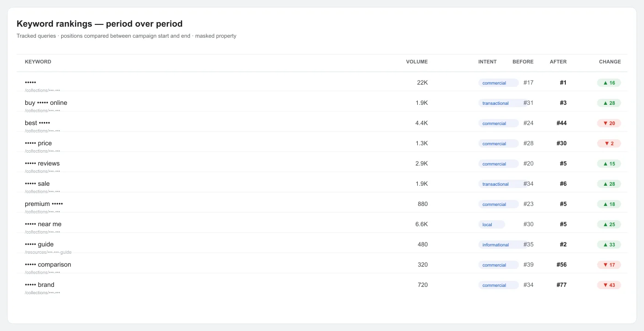Select keyword '••••• comparison'
Screen dimensions: 644x331
tap(48, 264)
